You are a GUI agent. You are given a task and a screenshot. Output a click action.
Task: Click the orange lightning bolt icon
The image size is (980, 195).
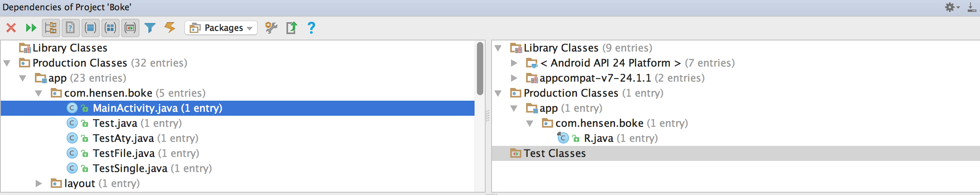(x=170, y=27)
